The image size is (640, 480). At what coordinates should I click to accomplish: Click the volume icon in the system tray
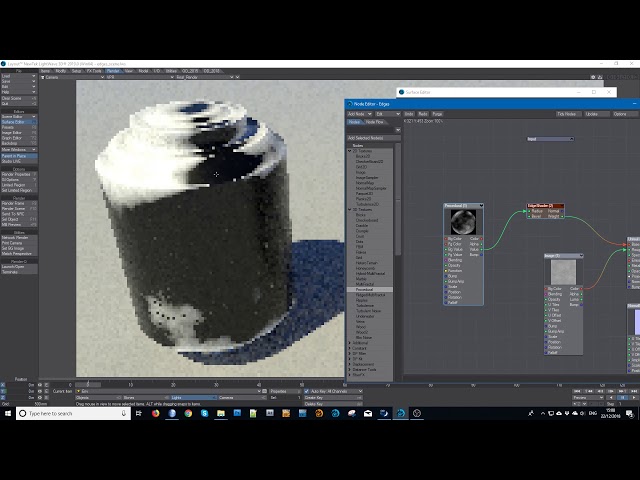coord(583,413)
